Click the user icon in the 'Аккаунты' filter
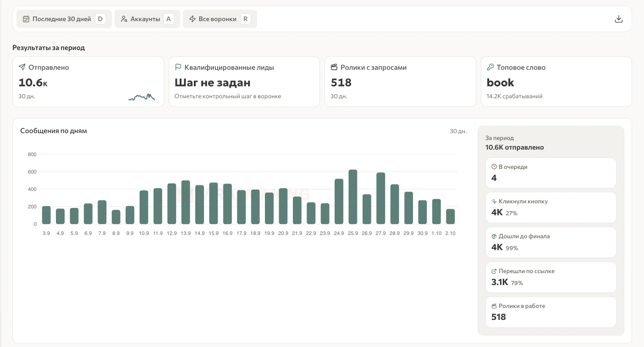This screenshot has width=644, height=347. point(124,19)
